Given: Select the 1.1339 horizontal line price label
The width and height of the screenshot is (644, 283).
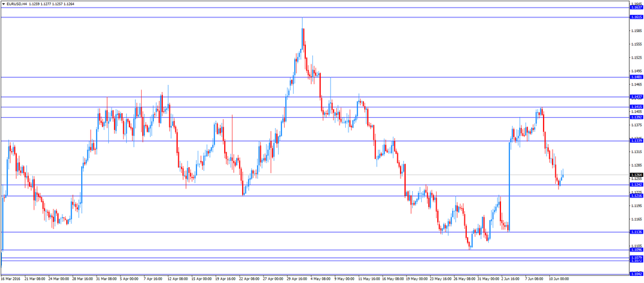Looking at the screenshot, I should [x=636, y=141].
